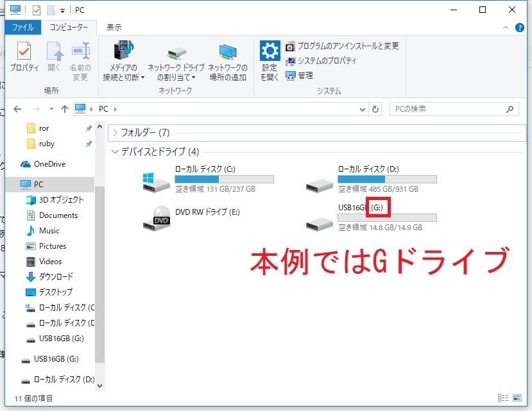Open メディアの接続と切断 dropdown
532x411 pixels.
click(x=124, y=61)
